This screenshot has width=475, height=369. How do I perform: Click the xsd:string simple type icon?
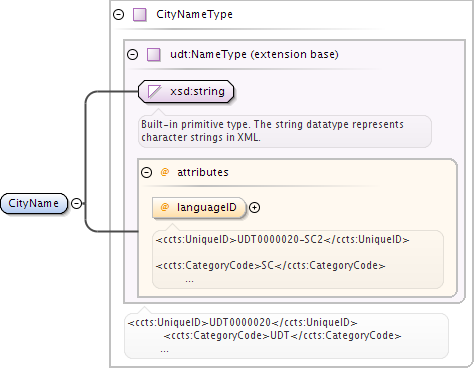tap(154, 91)
